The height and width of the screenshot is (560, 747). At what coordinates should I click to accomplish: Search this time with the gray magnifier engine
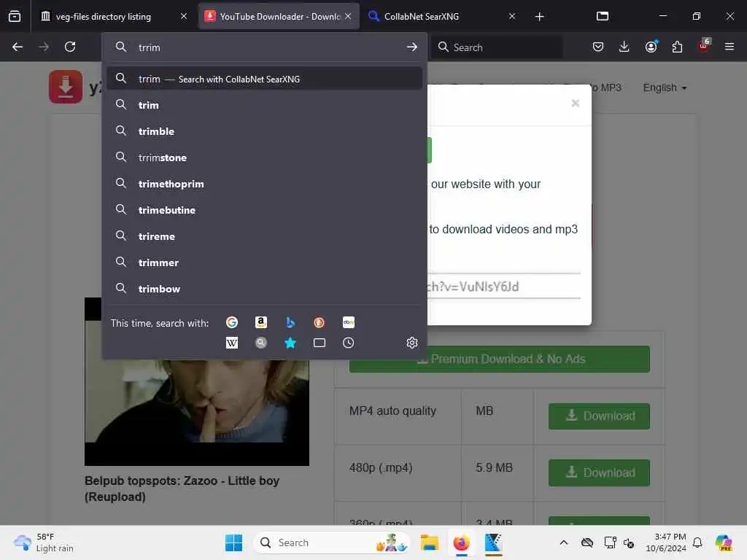[261, 343]
